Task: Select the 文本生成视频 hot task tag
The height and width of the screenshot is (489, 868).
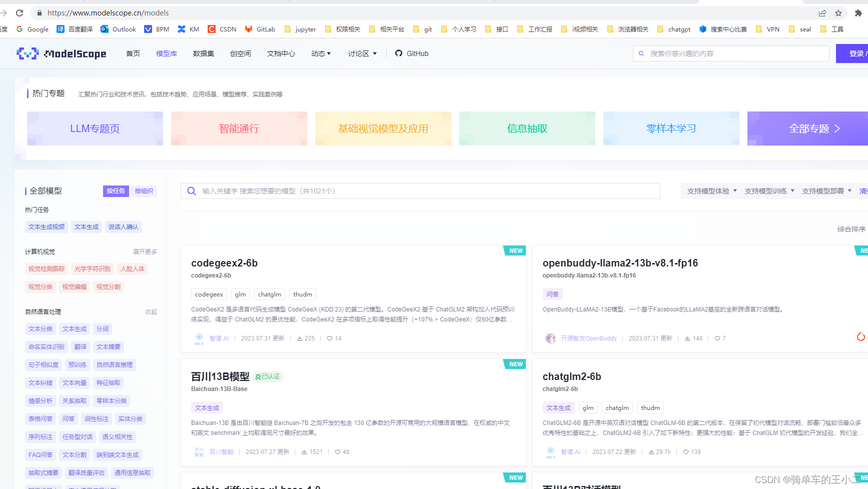Action: 47,227
